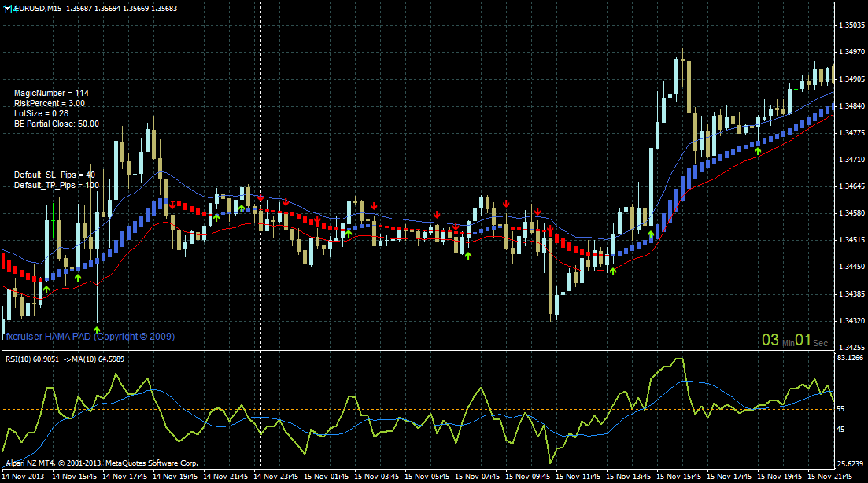Click the '14 Nov 19:45' time label
The image size is (868, 483).
click(175, 477)
